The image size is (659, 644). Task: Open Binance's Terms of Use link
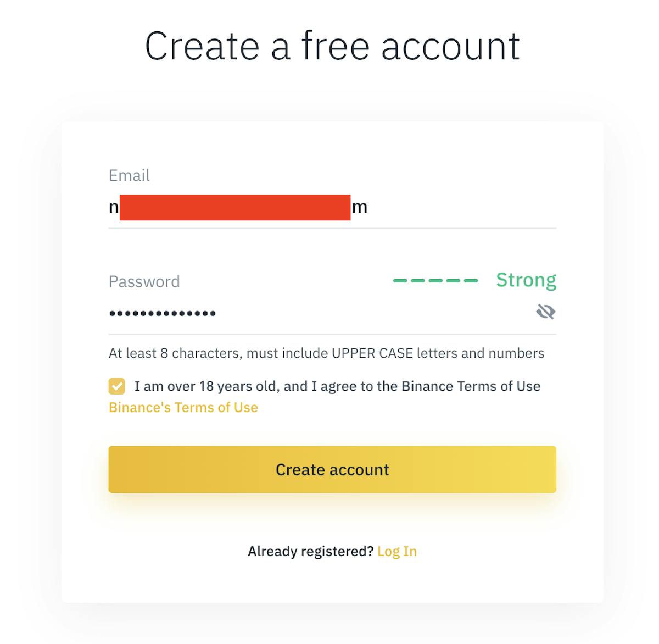(x=183, y=407)
